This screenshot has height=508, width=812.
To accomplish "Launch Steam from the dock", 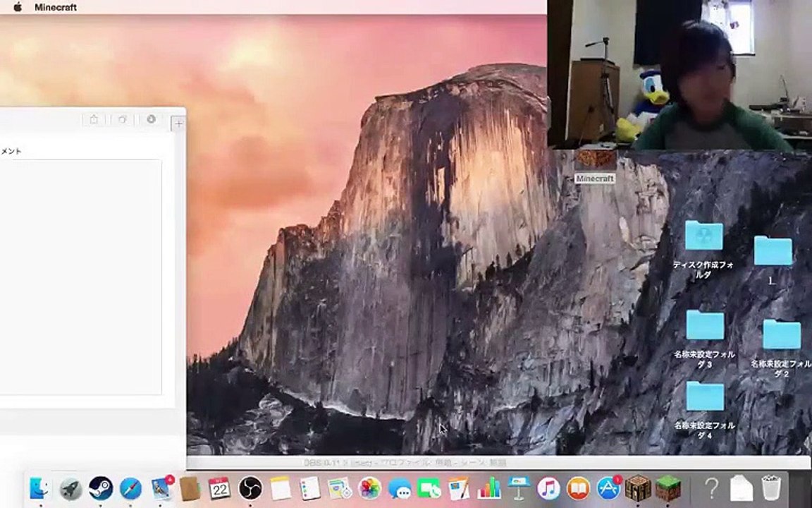I will 101,488.
